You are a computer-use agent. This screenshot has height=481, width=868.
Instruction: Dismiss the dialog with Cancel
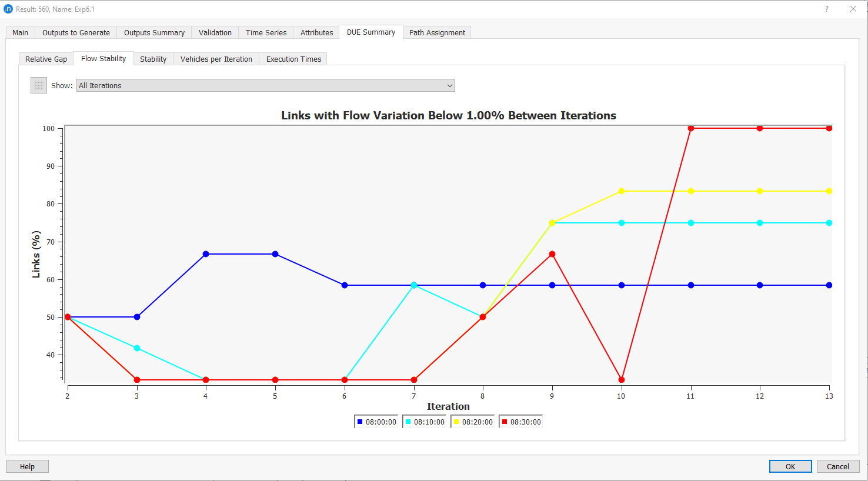point(837,466)
